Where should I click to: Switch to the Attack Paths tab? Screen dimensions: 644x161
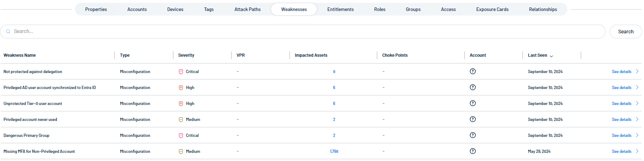click(x=247, y=9)
